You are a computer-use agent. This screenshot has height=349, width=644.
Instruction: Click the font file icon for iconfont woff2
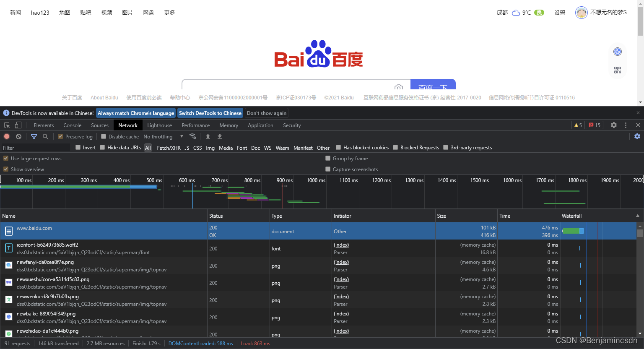click(9, 248)
